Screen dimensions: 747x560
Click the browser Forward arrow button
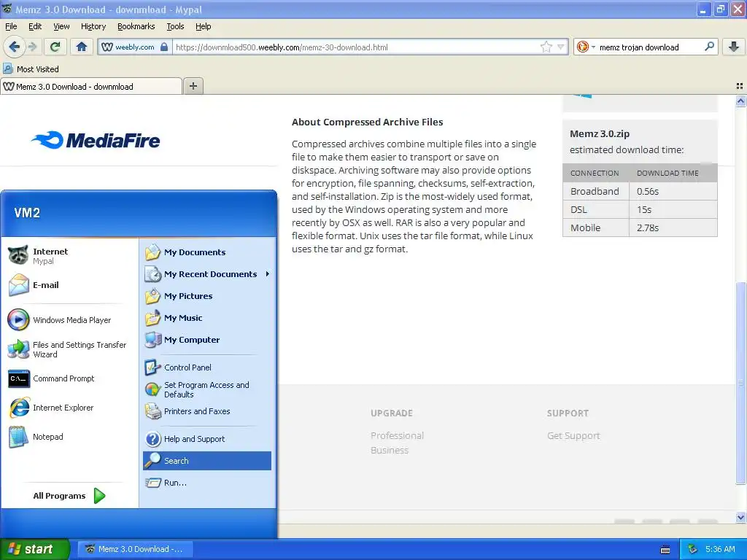point(32,47)
